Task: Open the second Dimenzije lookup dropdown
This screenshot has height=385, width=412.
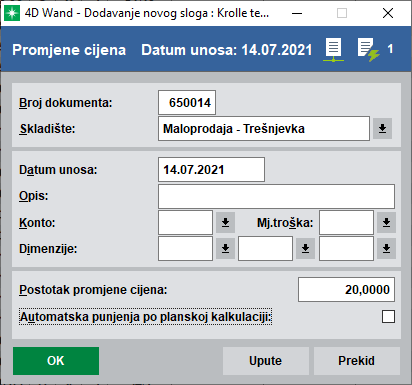Action: [305, 248]
